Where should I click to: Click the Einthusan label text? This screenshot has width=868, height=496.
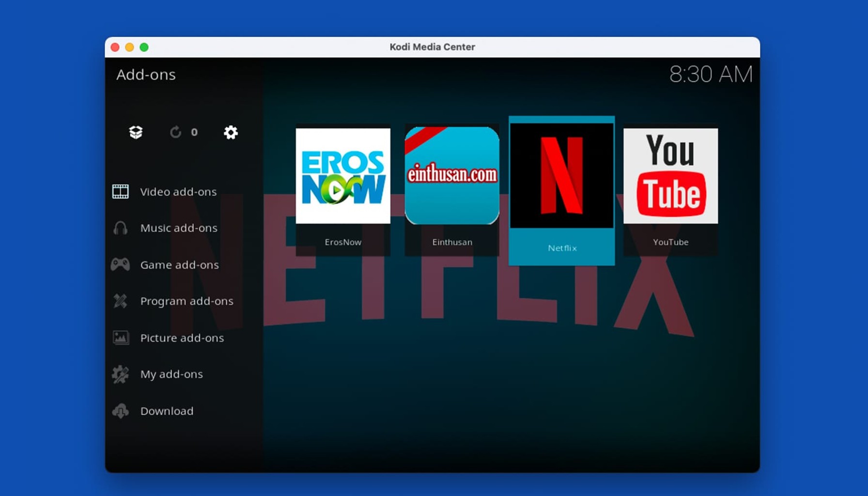452,242
